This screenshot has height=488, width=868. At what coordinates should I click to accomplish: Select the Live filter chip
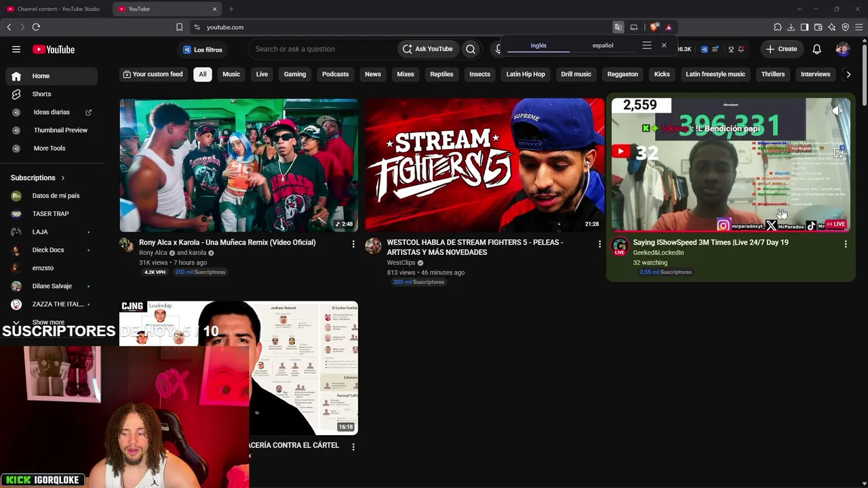(262, 75)
